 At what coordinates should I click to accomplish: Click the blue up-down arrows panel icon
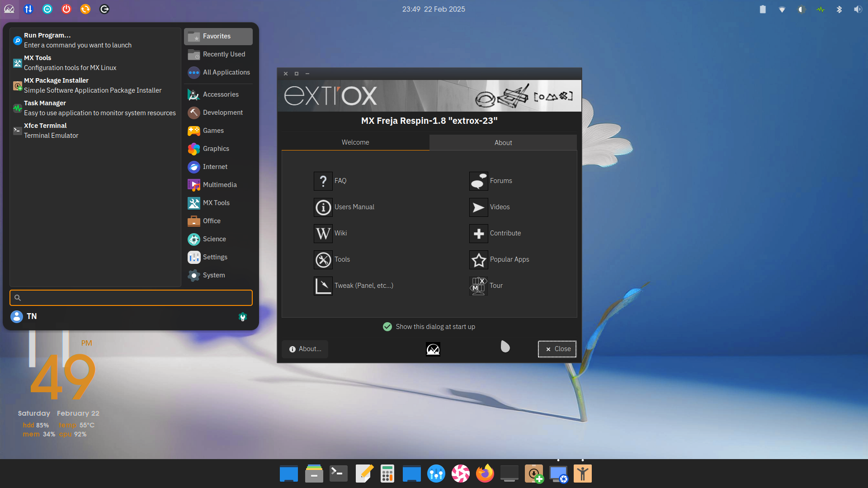pyautogui.click(x=28, y=9)
